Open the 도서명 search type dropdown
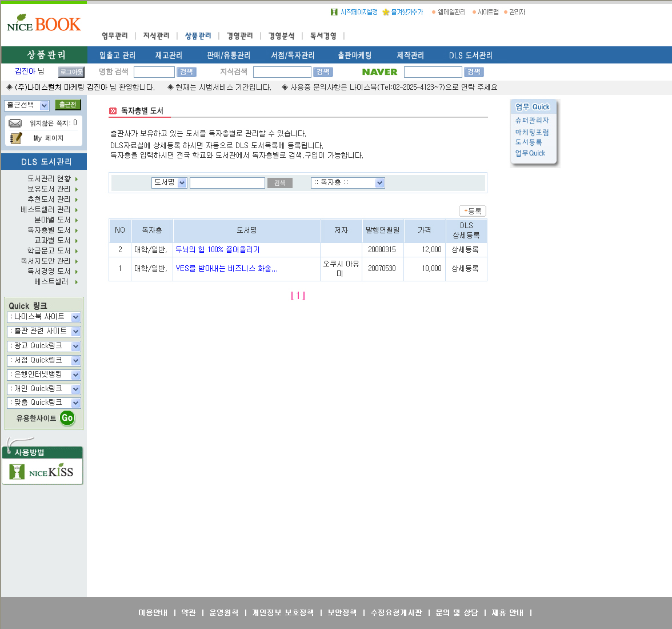The height and width of the screenshot is (629, 672). pos(169,182)
